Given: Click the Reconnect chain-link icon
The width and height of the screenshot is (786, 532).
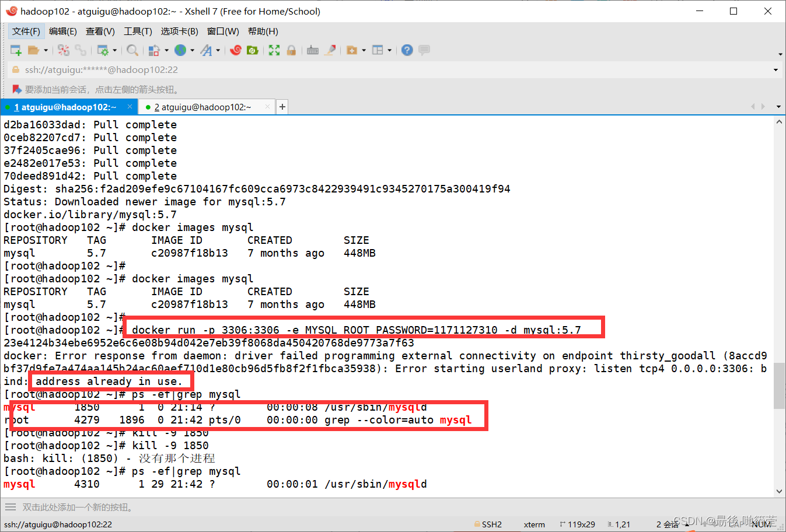Looking at the screenshot, I should (x=81, y=50).
